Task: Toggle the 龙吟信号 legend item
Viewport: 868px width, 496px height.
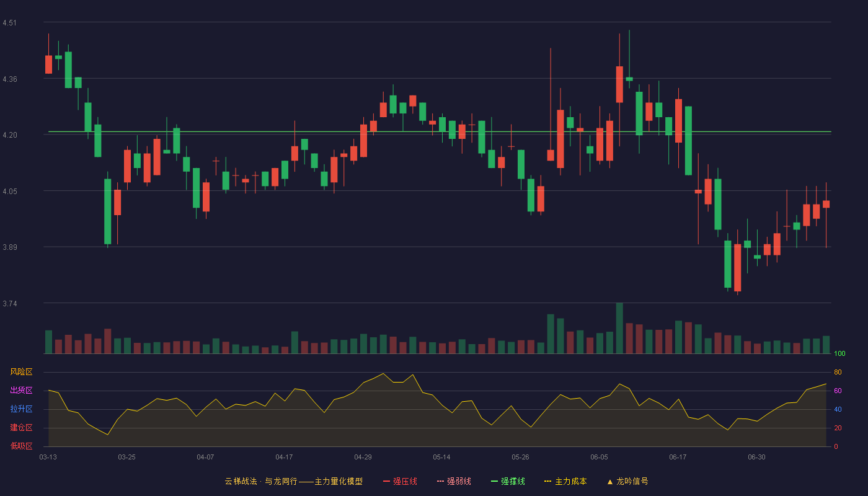Action: click(627, 481)
